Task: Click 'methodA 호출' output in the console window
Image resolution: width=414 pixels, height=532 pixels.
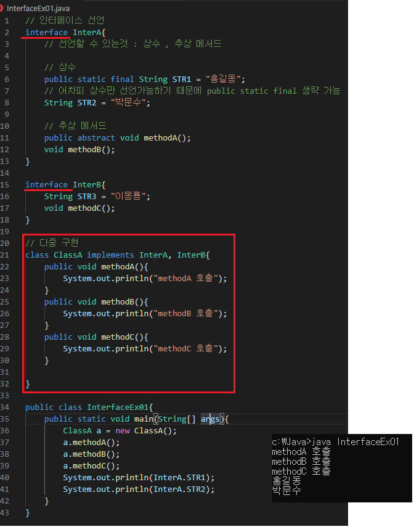Action: point(301,452)
